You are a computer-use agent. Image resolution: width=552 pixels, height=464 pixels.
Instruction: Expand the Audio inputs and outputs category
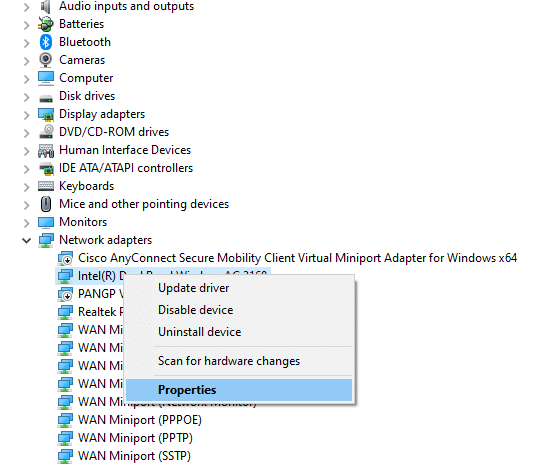pyautogui.click(x=26, y=7)
